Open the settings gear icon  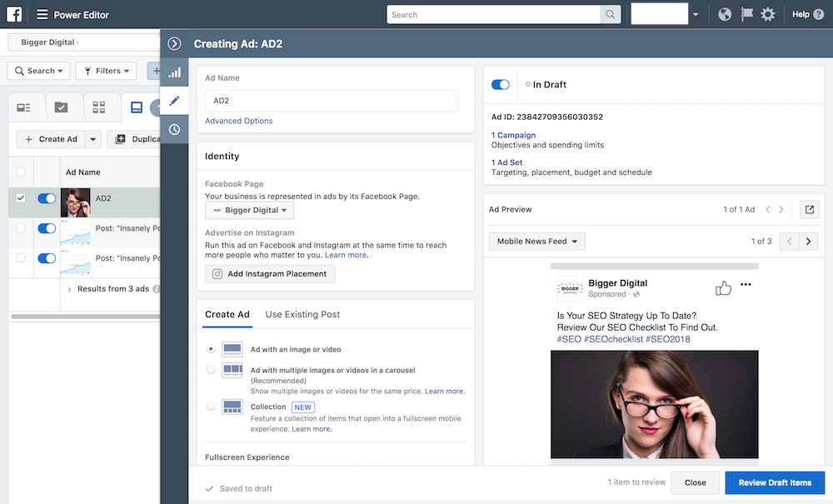(x=768, y=14)
